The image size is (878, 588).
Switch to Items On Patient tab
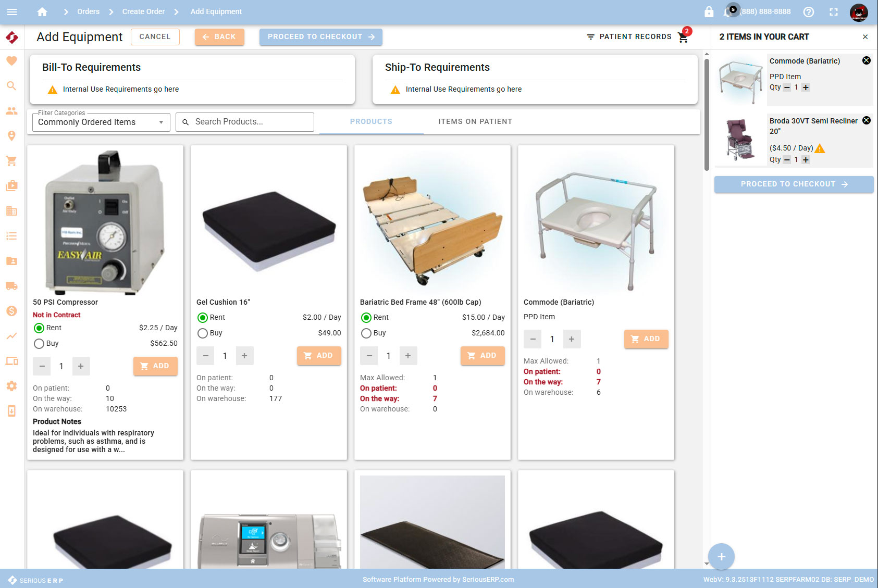(475, 121)
